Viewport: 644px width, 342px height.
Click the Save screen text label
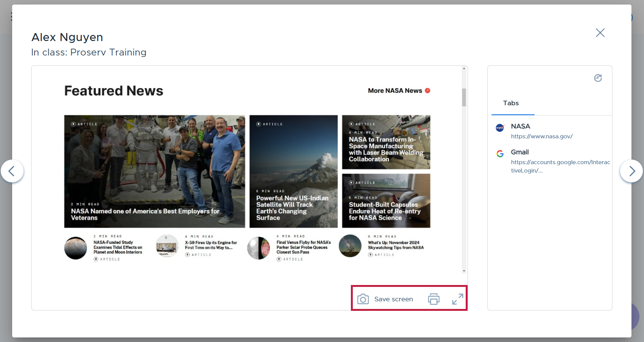pyautogui.click(x=393, y=299)
